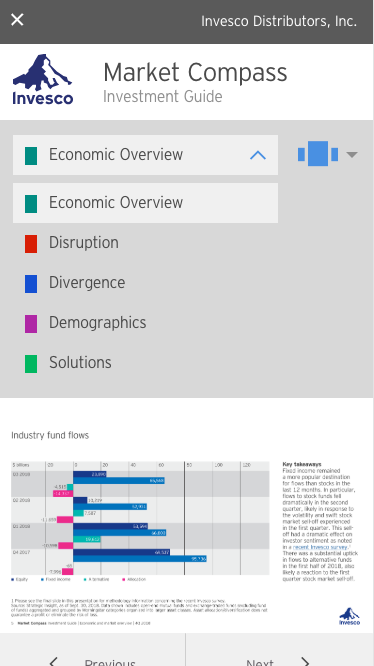Click the purple Demographics color marker
Screen dimensions: 374x666
(x=31, y=324)
